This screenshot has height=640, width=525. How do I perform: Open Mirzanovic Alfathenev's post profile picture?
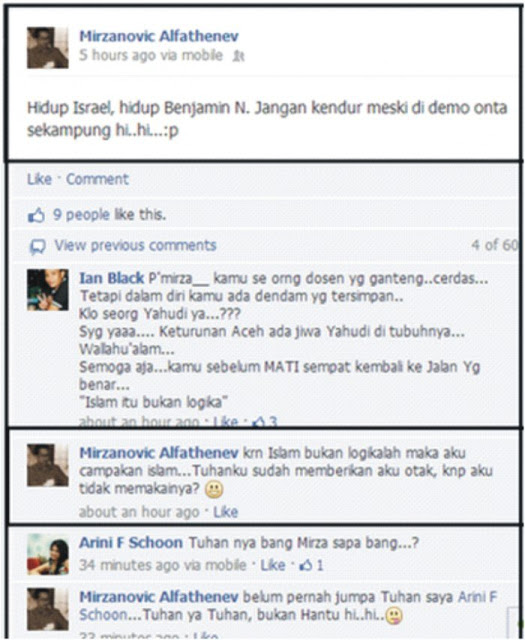(48, 48)
